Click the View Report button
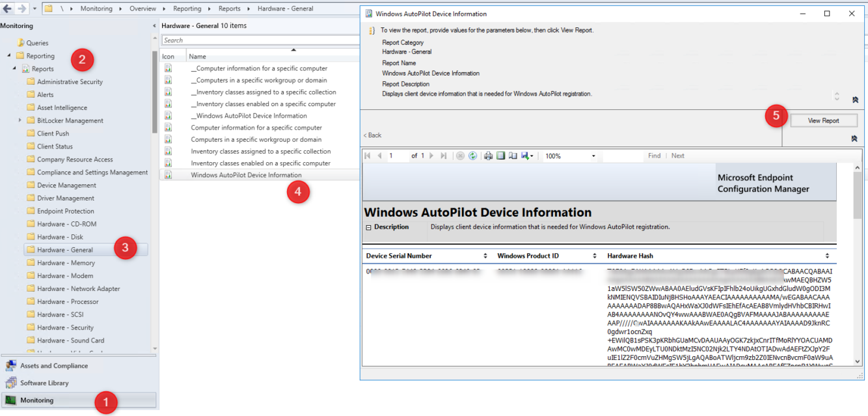This screenshot has height=416, width=868. (823, 120)
